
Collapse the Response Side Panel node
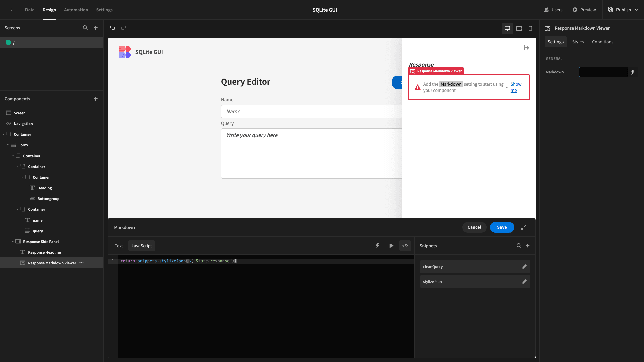(x=13, y=242)
